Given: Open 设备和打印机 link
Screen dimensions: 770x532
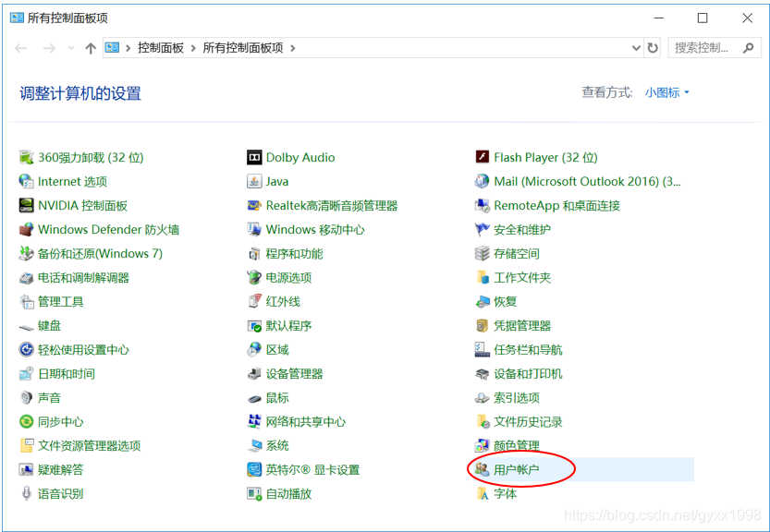Looking at the screenshot, I should (528, 374).
